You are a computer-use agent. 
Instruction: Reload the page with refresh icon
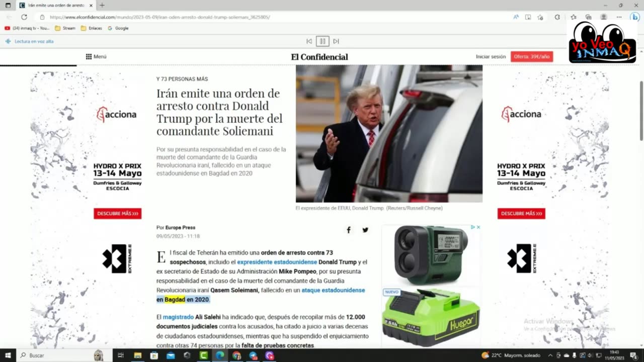(x=24, y=17)
